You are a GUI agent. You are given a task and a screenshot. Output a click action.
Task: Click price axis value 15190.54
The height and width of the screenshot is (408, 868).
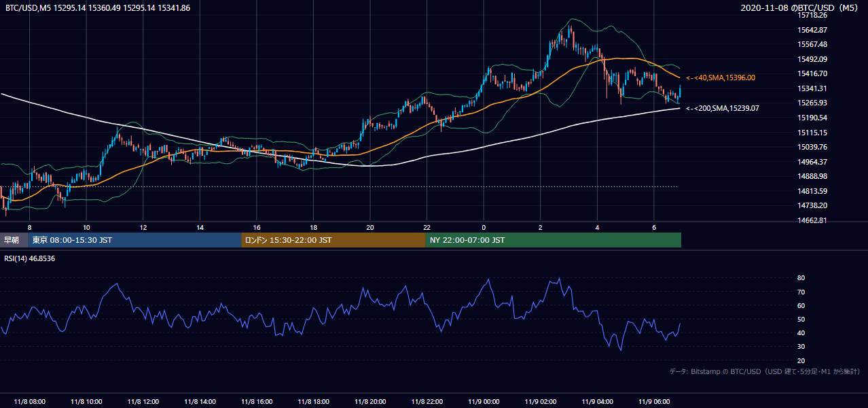click(x=812, y=118)
